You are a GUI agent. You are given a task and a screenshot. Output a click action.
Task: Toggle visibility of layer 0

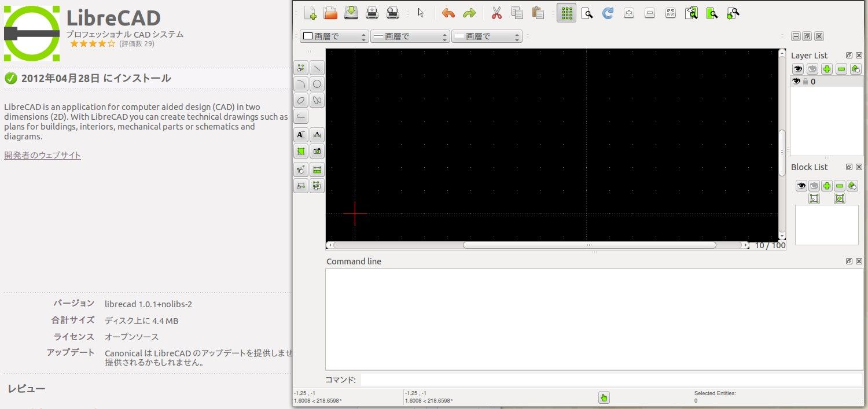(x=796, y=82)
